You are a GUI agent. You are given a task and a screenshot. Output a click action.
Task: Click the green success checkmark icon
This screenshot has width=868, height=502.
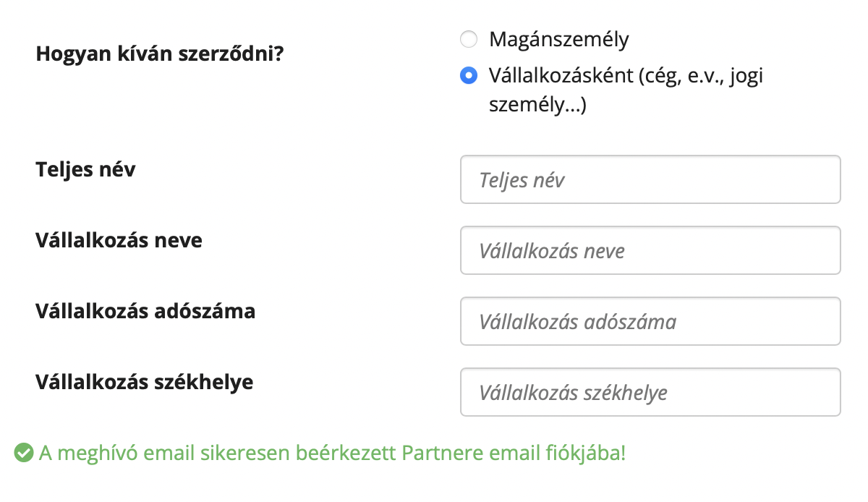point(24,454)
